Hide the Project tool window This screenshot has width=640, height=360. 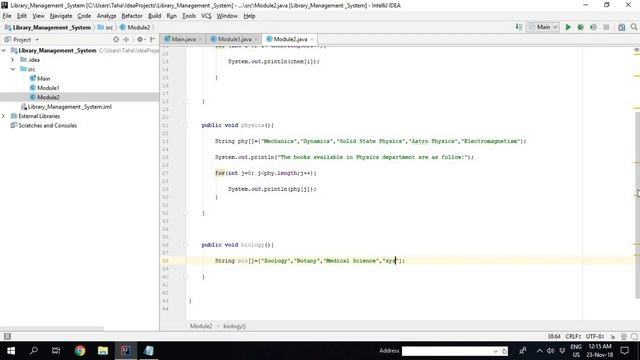coord(153,40)
